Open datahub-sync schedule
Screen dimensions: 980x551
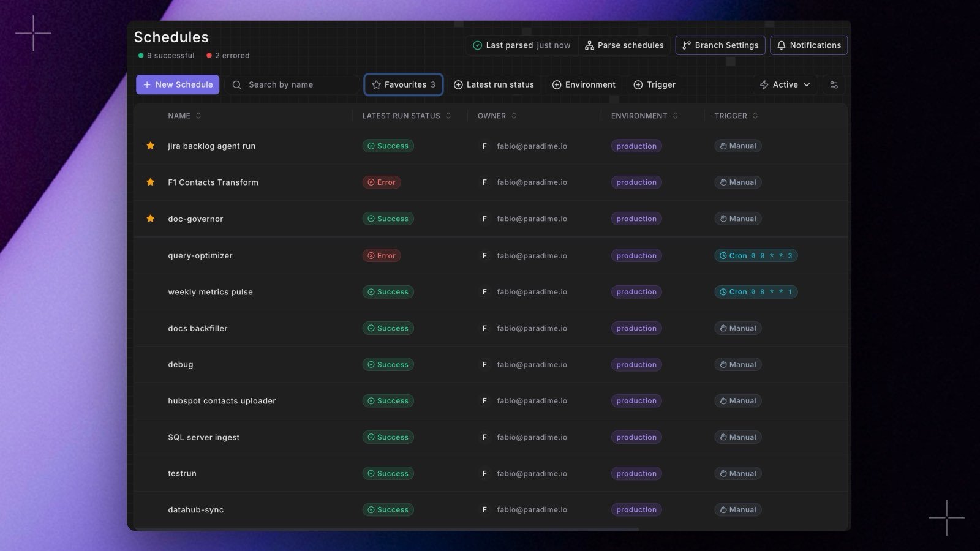click(195, 510)
